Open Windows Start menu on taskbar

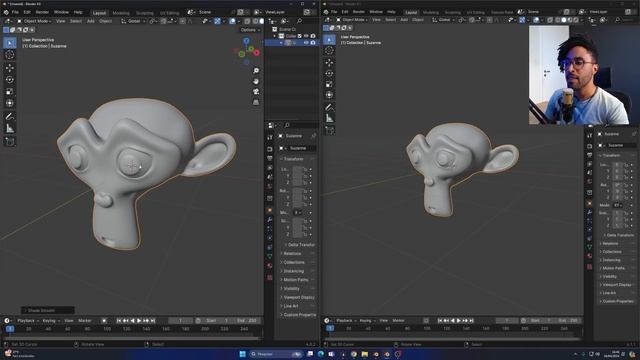242,354
